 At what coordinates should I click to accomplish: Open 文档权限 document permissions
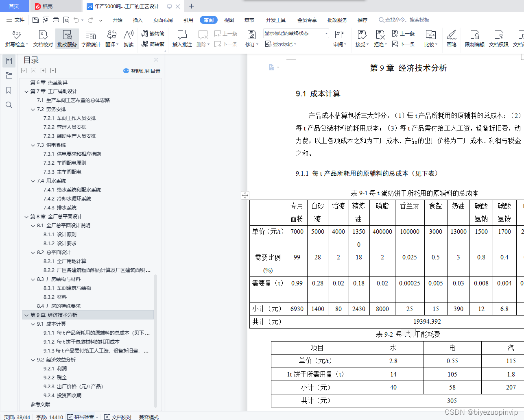pyautogui.click(x=499, y=39)
